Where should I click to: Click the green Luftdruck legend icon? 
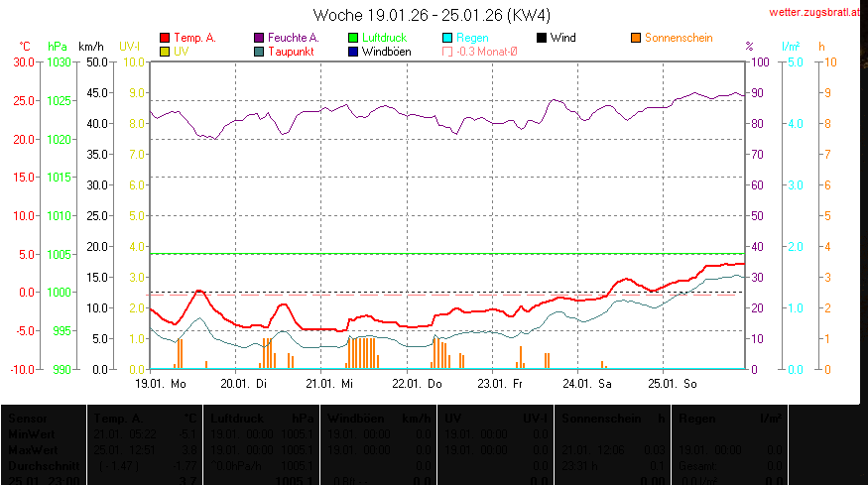(353, 39)
